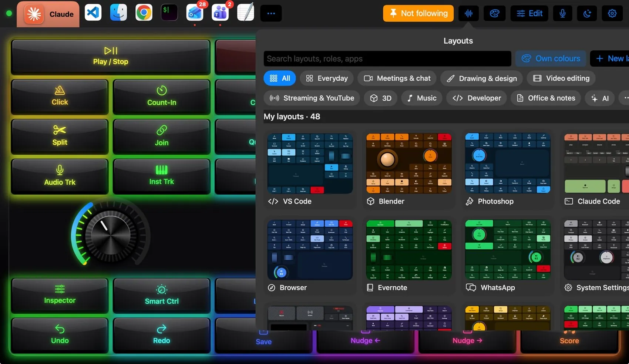Open the Terminal icon in the top bar
The width and height of the screenshot is (629, 364).
point(169,13)
